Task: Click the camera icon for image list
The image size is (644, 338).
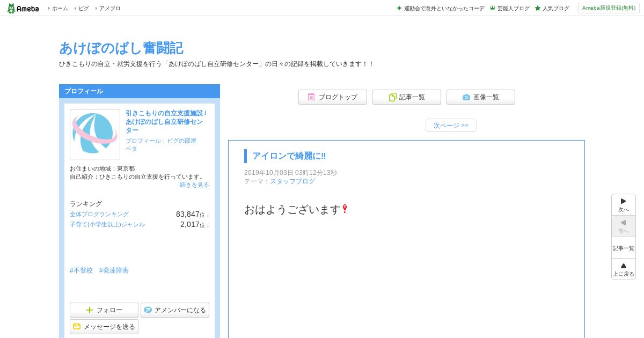Action: tap(466, 97)
